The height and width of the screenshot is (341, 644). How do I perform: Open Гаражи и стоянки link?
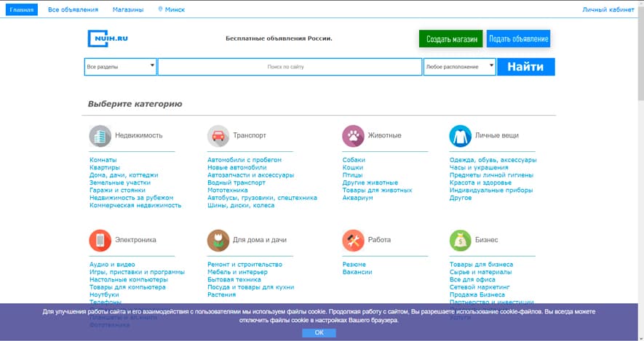point(117,190)
